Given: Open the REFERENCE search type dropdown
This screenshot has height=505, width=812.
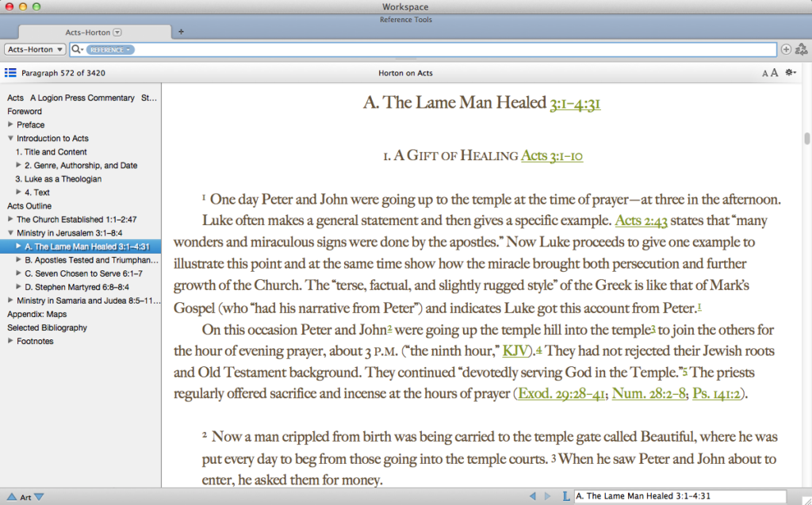Looking at the screenshot, I should click(x=110, y=50).
